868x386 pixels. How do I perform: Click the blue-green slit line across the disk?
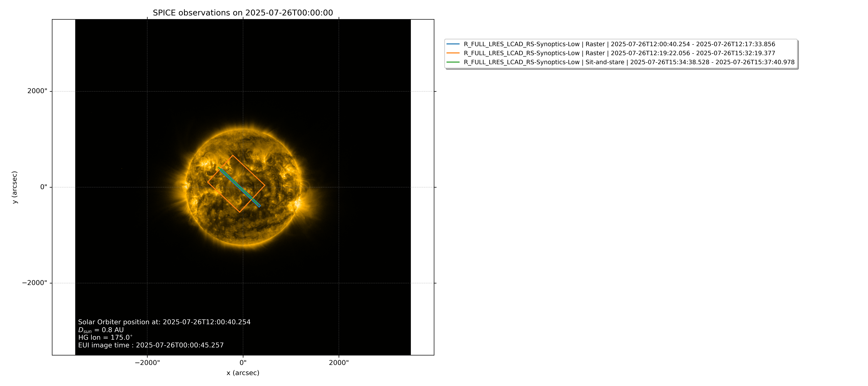point(239,187)
